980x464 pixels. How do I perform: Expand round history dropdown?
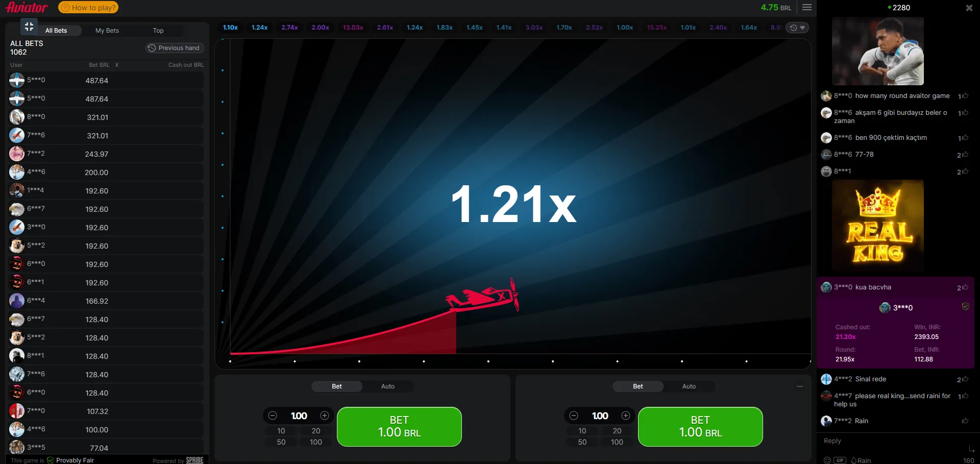pyautogui.click(x=797, y=28)
